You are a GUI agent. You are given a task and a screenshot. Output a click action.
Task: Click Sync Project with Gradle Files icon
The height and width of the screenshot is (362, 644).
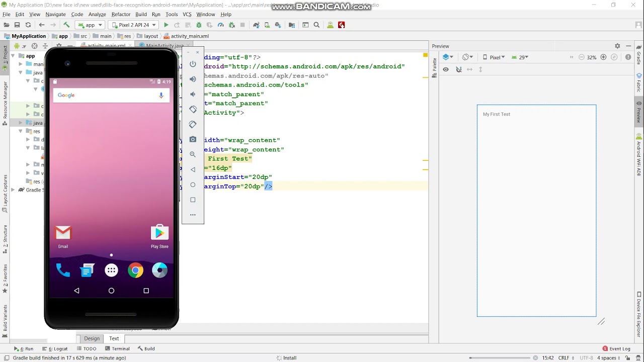[x=256, y=25]
